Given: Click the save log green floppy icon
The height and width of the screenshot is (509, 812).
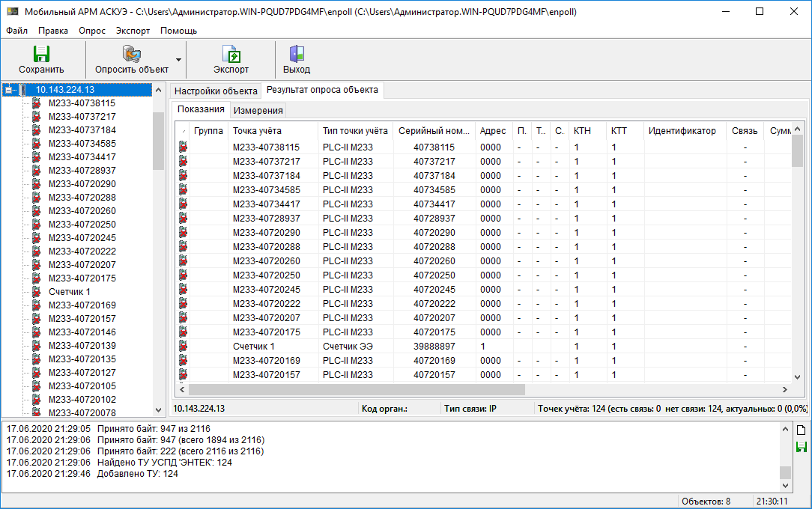Looking at the screenshot, I should [x=801, y=447].
